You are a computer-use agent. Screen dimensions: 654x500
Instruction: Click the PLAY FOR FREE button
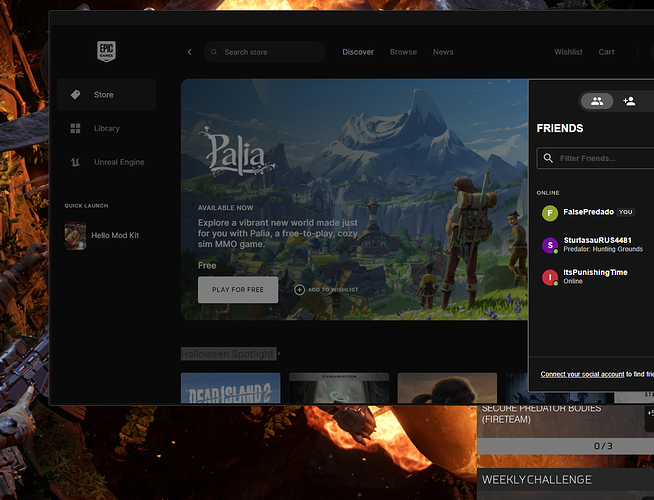[x=238, y=289]
